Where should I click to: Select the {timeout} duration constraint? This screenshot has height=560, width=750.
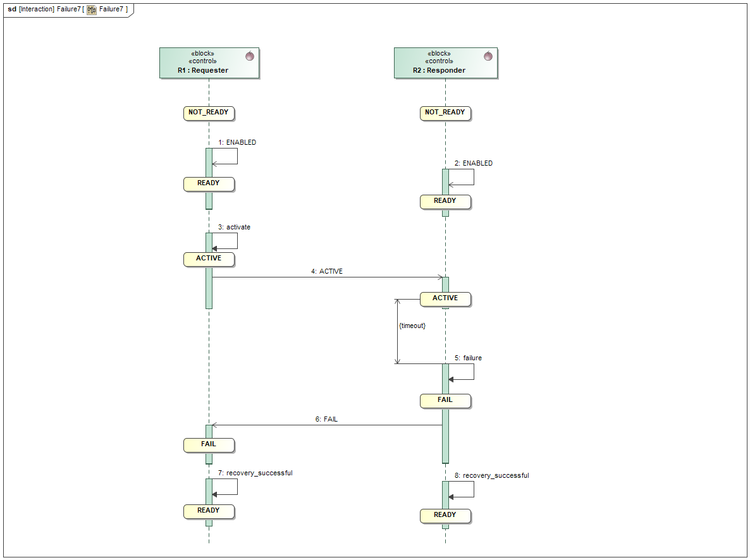click(x=412, y=326)
